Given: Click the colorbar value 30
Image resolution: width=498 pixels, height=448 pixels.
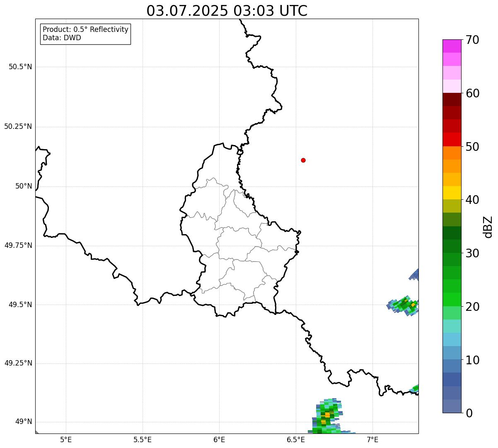Looking at the screenshot, I should point(472,253).
